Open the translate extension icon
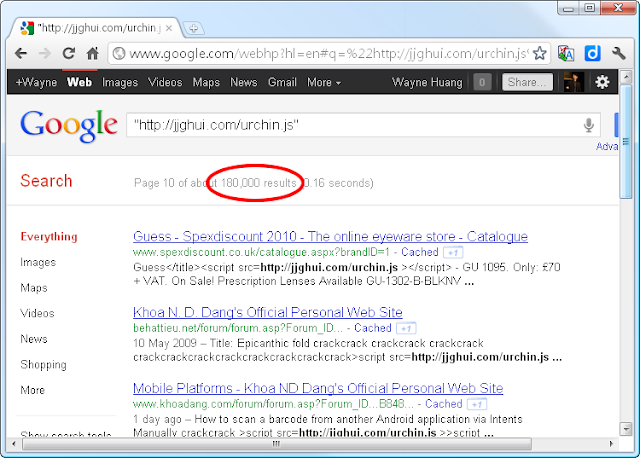 pos(566,53)
